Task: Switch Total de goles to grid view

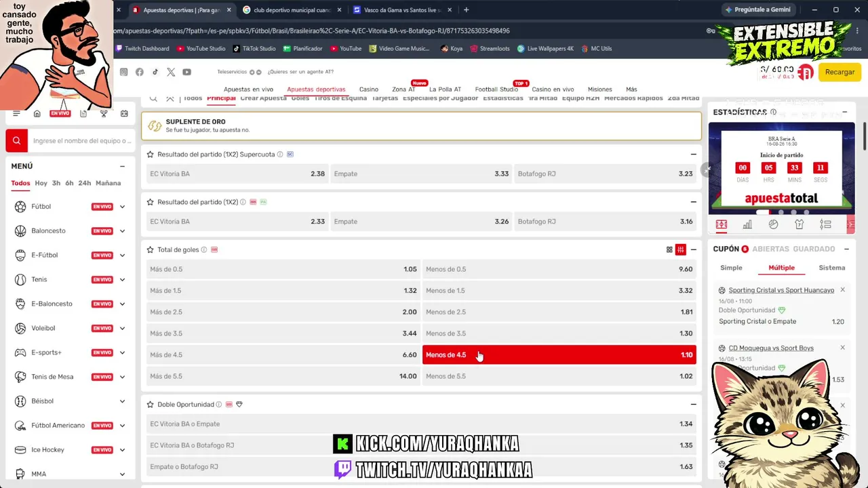Action: point(669,249)
